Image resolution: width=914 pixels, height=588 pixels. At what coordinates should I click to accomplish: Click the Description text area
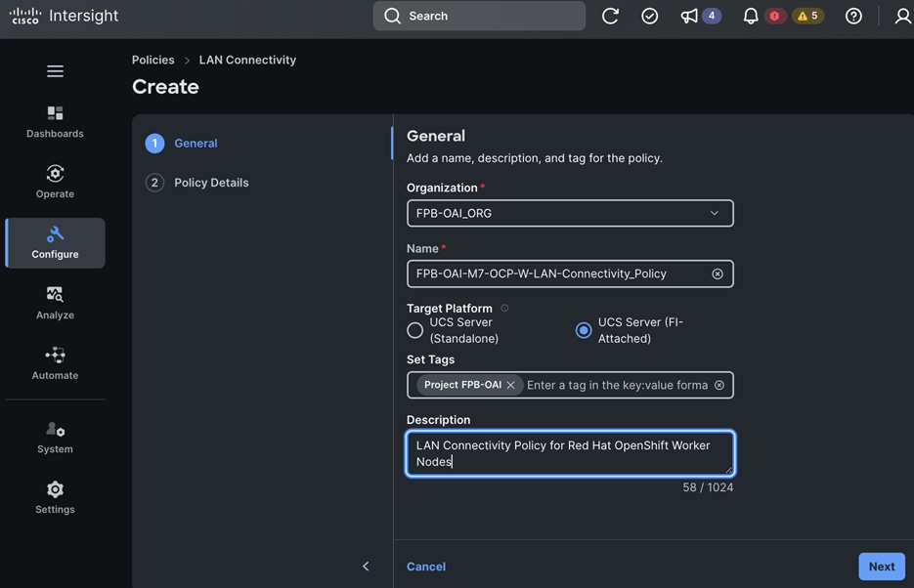[570, 453]
